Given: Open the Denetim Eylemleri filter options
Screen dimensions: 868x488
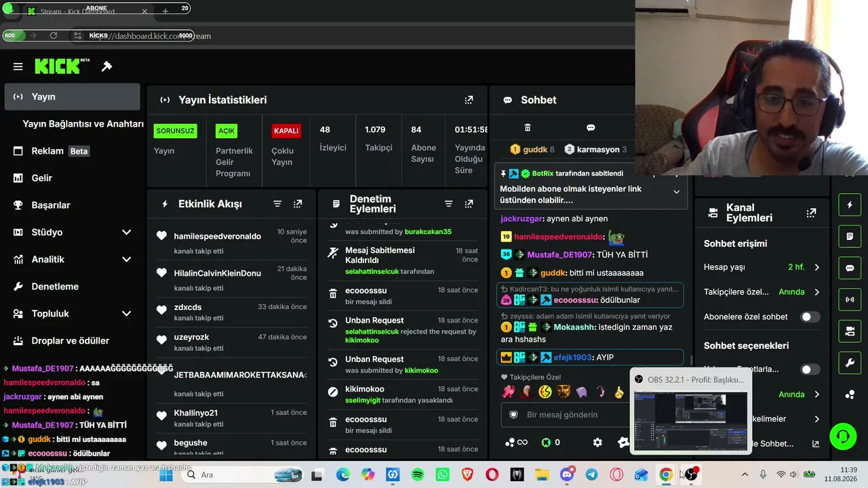Looking at the screenshot, I should (x=448, y=204).
